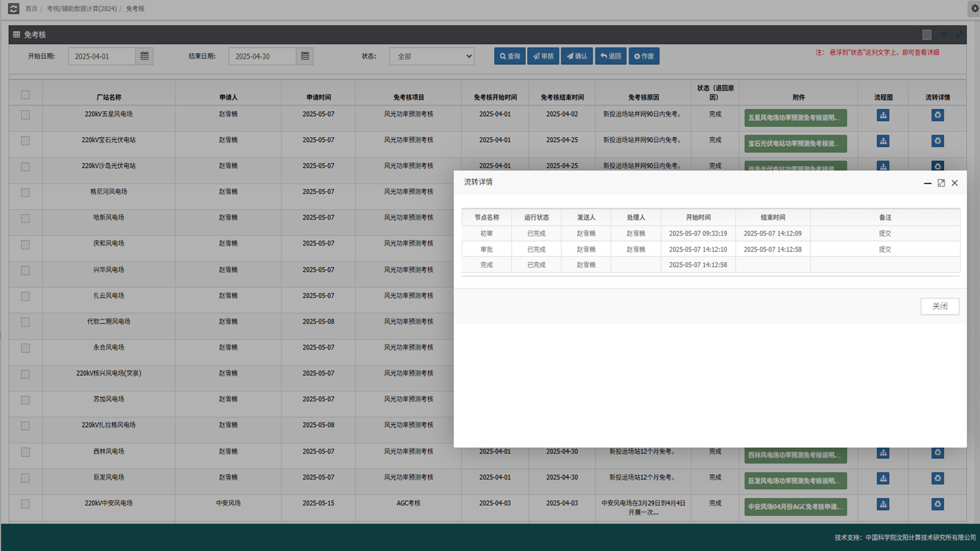980x551 pixels.
Task: Open flow details icon for 巨发风电场 row
Action: point(937,479)
